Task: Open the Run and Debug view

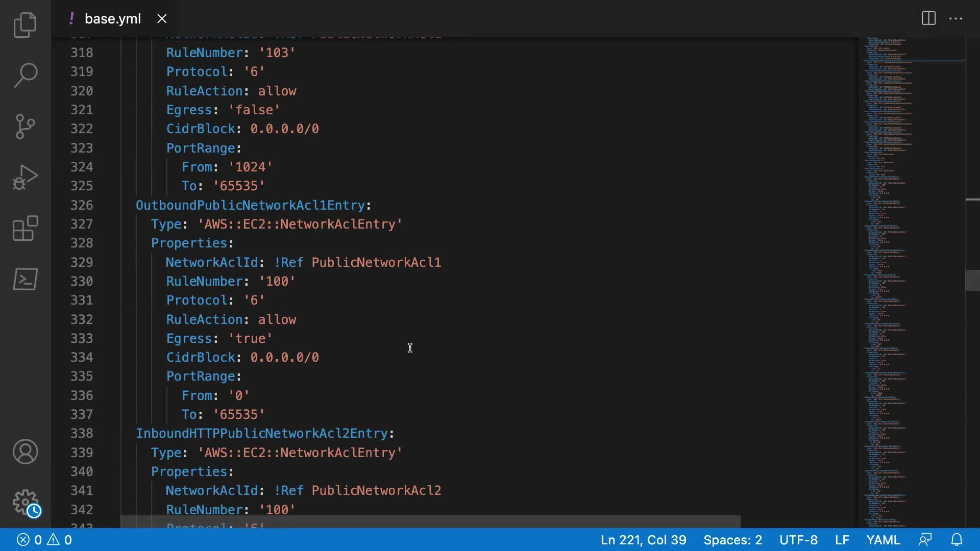Action: [x=25, y=177]
